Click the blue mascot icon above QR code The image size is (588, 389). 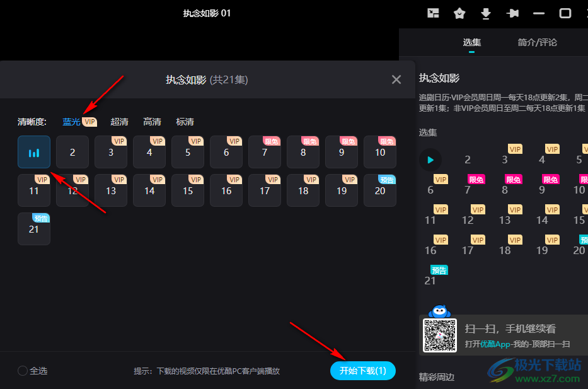(x=439, y=311)
